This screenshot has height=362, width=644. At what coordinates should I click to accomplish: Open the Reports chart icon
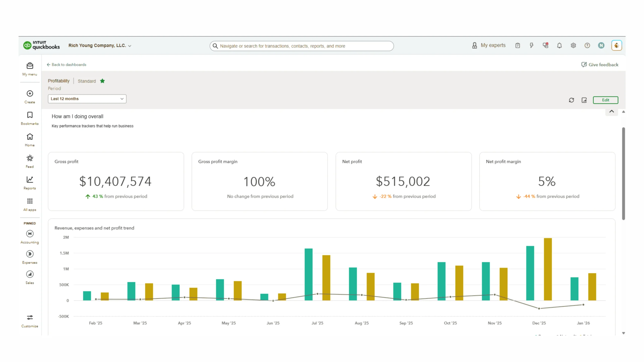pos(30,180)
